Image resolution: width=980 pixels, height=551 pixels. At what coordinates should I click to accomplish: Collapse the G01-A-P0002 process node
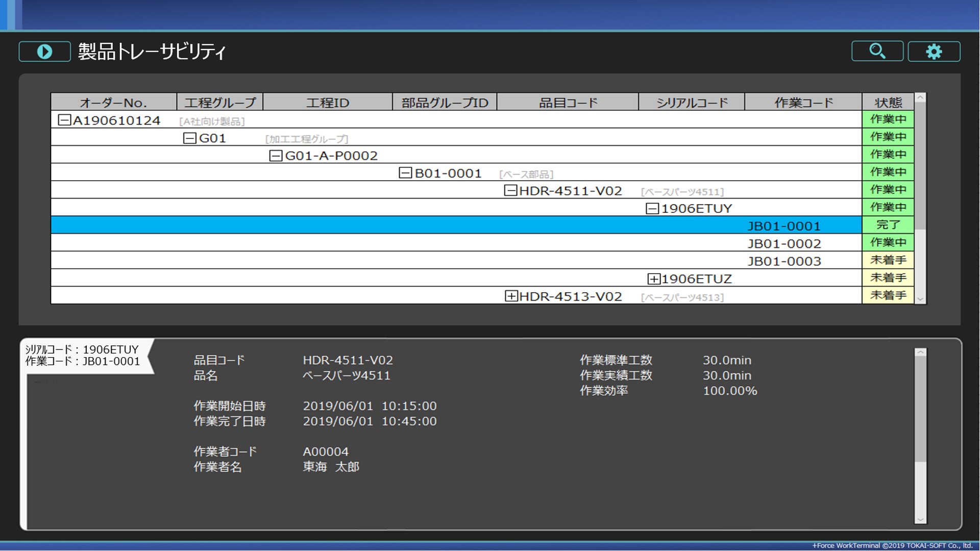[x=276, y=156]
